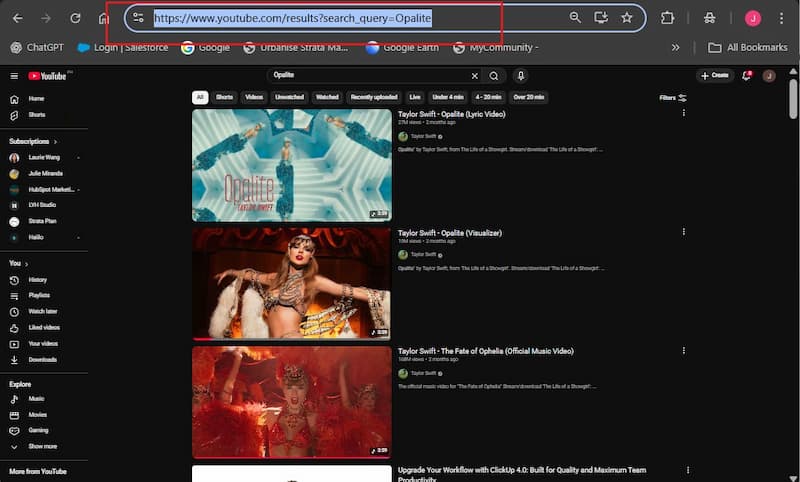Open site information icon in address bar

(x=138, y=18)
